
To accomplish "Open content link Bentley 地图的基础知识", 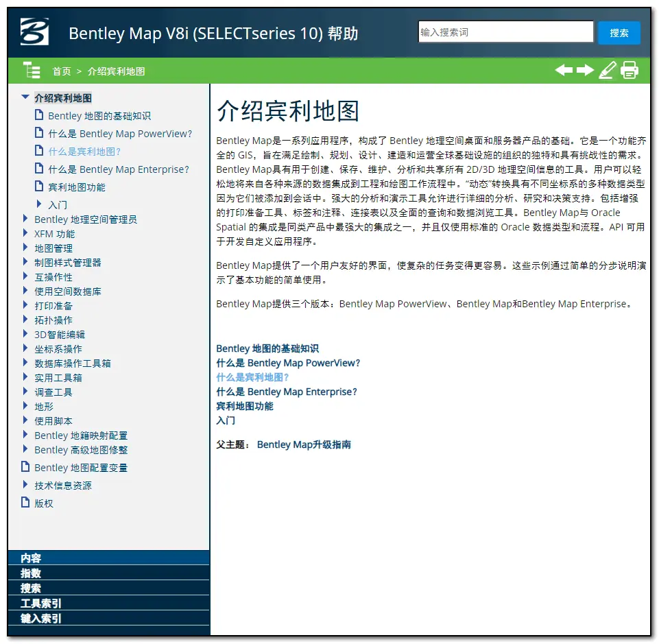I will tap(267, 348).
